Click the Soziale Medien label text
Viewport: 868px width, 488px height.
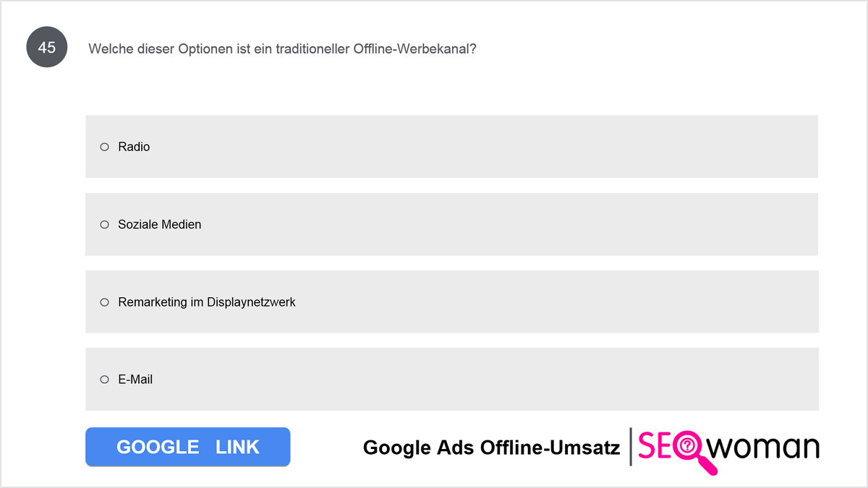[160, 225]
